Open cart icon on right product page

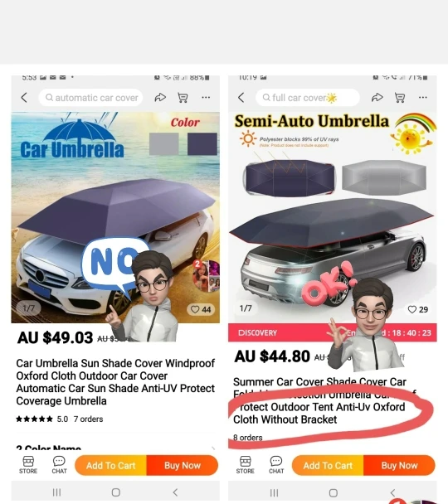click(x=400, y=97)
